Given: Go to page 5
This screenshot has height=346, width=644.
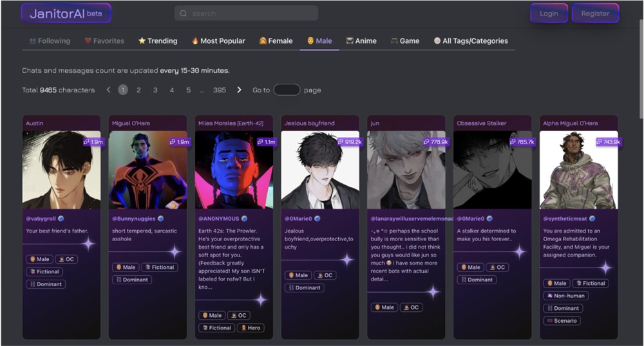Looking at the screenshot, I should click(188, 90).
